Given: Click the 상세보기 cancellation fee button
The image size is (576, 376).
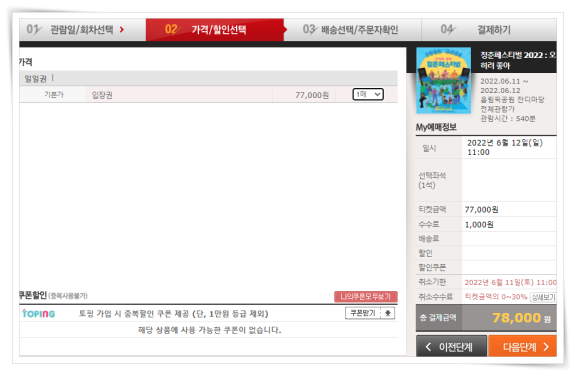Looking at the screenshot, I should 543,297.
